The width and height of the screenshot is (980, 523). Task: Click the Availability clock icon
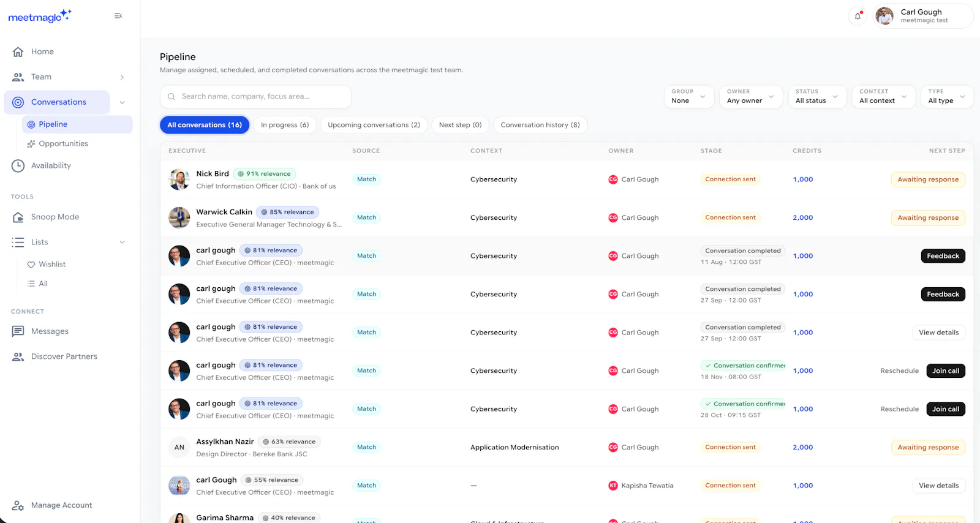18,166
